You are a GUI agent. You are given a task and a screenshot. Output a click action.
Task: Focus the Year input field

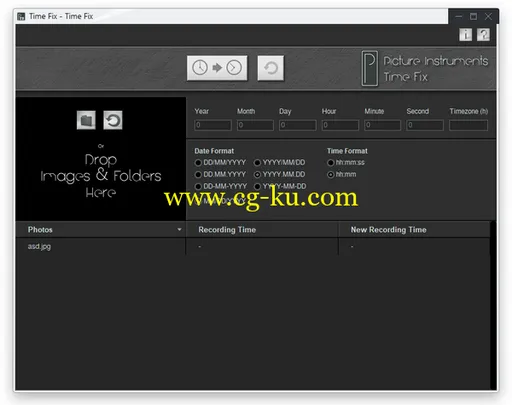[213, 125]
